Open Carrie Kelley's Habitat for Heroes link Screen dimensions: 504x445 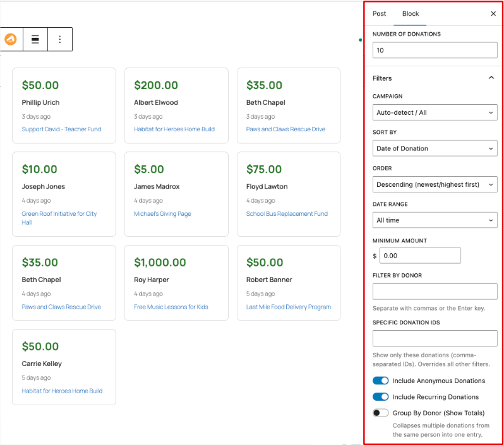coord(62,391)
